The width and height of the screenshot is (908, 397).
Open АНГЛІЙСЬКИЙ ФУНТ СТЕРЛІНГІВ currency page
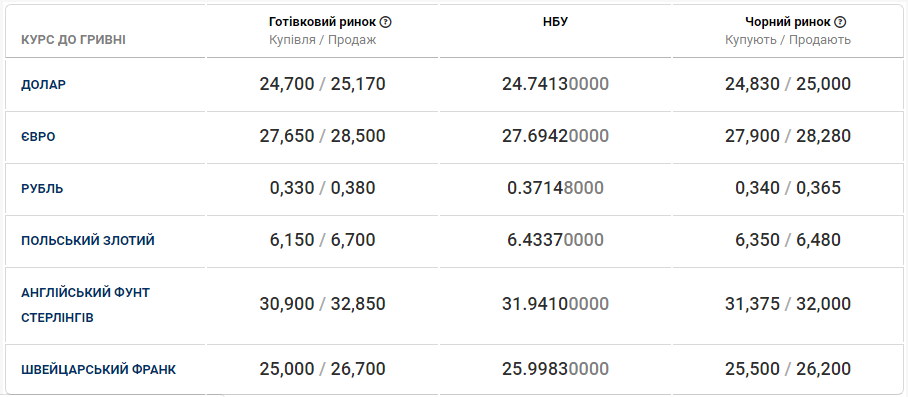[x=86, y=306]
